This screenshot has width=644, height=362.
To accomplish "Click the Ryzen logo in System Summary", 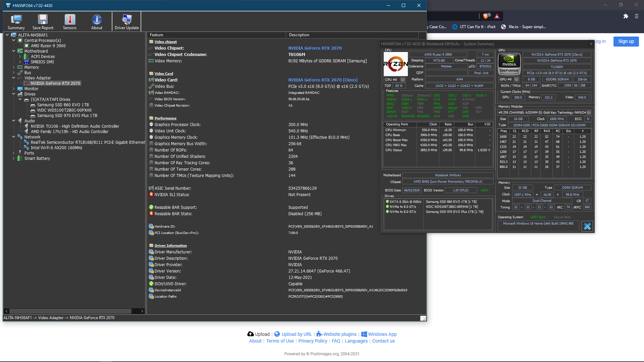I will click(x=395, y=64).
